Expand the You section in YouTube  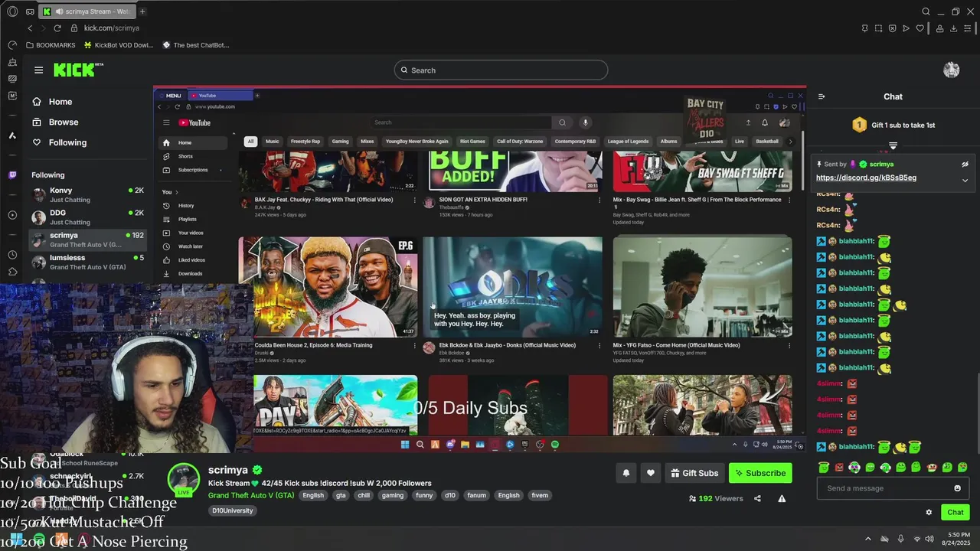point(170,192)
